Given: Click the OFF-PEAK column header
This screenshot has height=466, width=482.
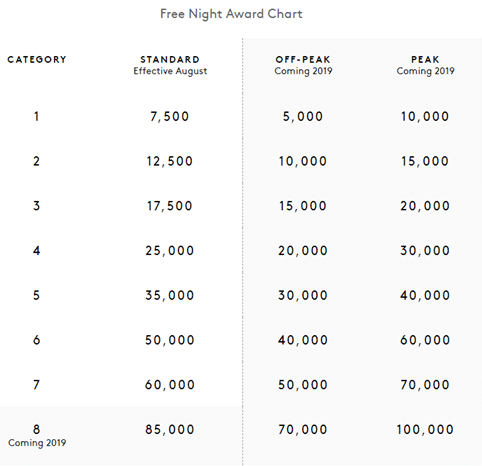Looking at the screenshot, I should pos(303,60).
